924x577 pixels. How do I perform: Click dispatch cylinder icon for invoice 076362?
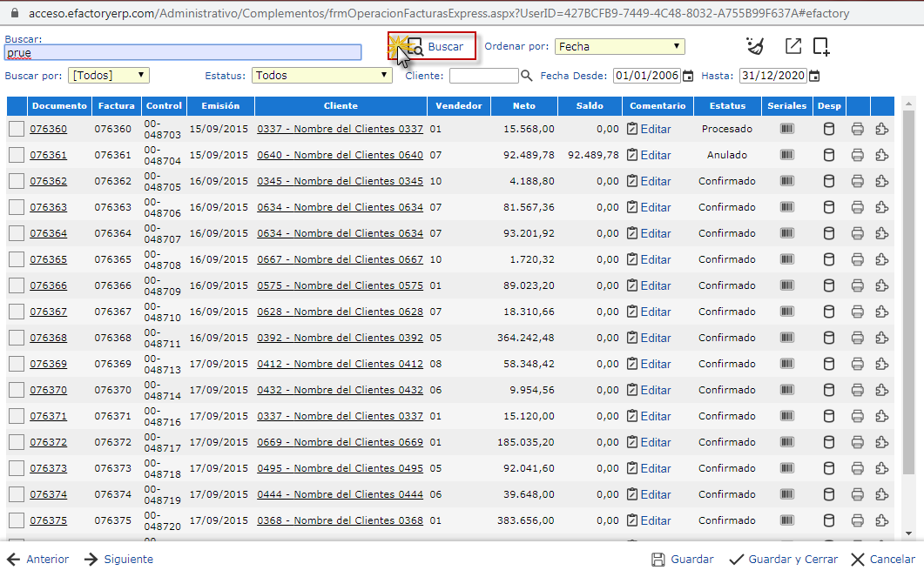pos(829,181)
